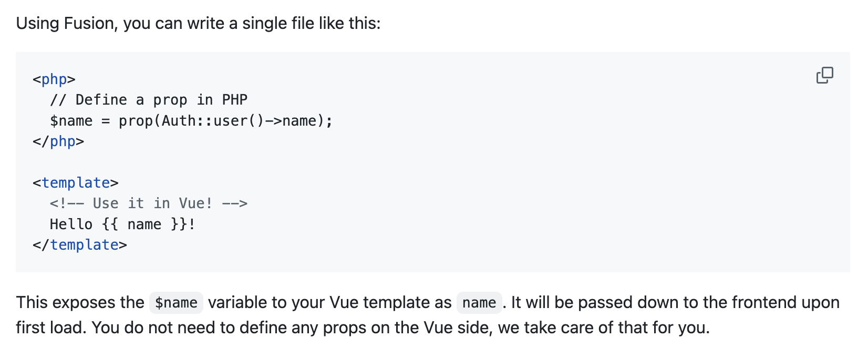The width and height of the screenshot is (868, 348).
Task: Click the opening <template> tag
Action: [x=76, y=183]
